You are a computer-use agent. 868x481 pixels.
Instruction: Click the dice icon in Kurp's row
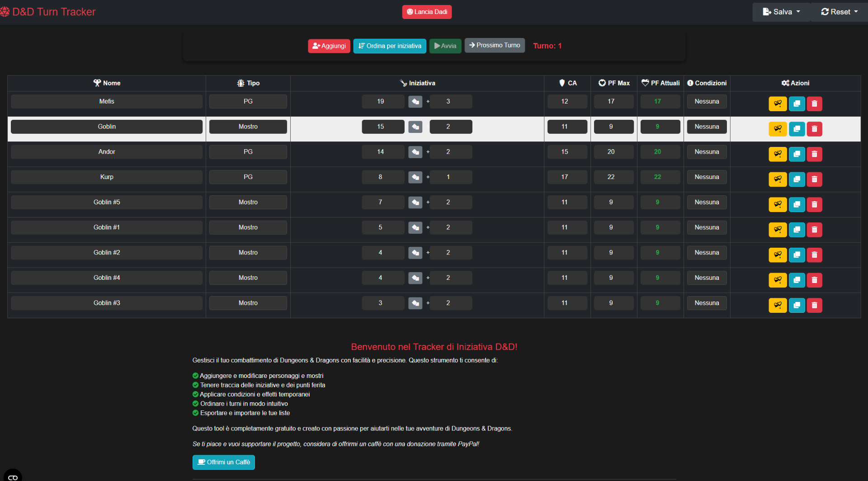point(415,177)
